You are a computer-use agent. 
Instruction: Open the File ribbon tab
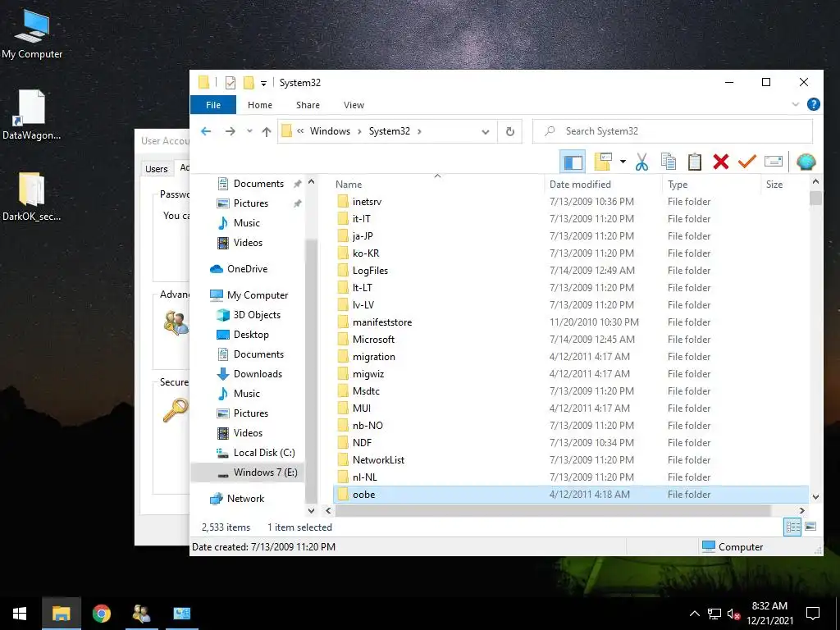point(213,105)
